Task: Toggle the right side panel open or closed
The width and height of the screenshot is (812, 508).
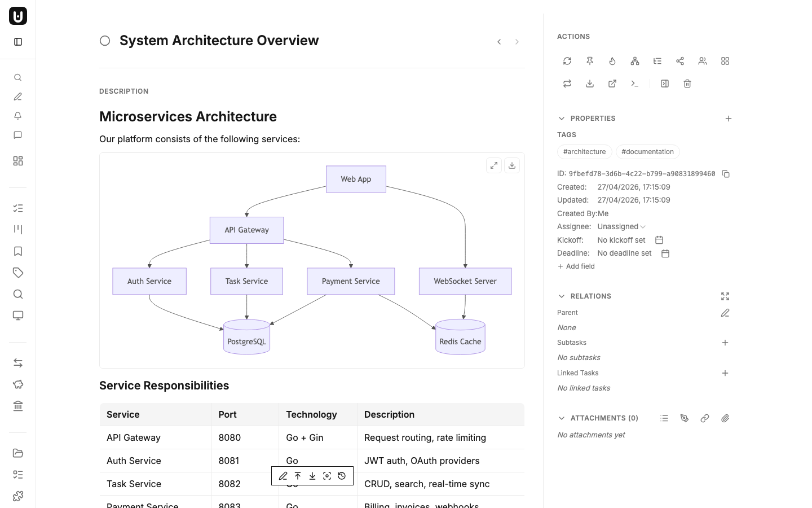Action: (664, 84)
